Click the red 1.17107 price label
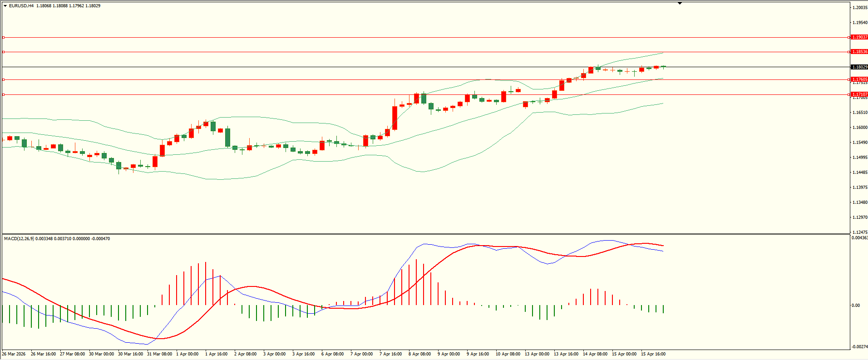Screen dimensions: 868x360 pos(859,94)
